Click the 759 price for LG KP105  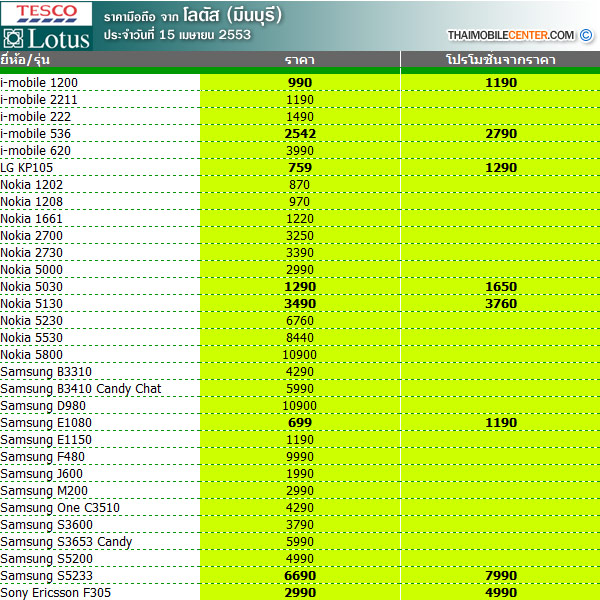[x=300, y=168]
